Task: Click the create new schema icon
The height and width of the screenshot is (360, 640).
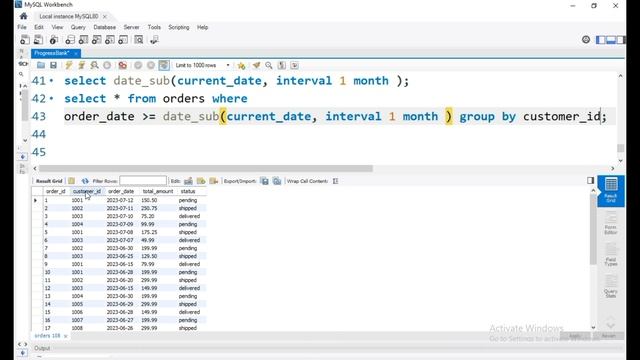Action: pos(70,40)
